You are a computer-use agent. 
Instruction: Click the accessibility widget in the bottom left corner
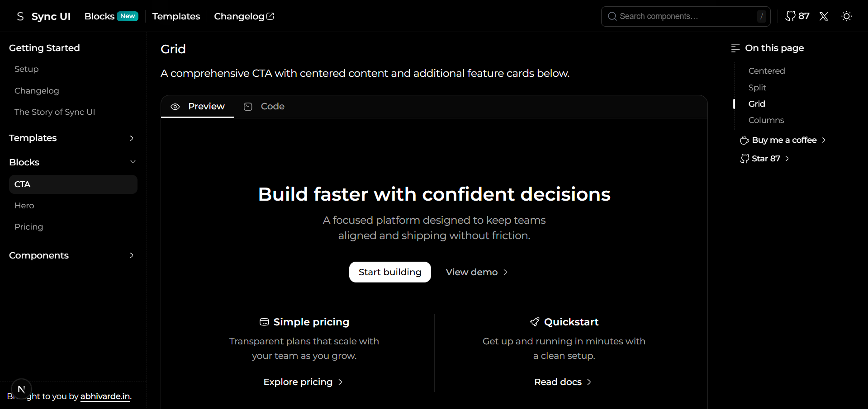21,389
